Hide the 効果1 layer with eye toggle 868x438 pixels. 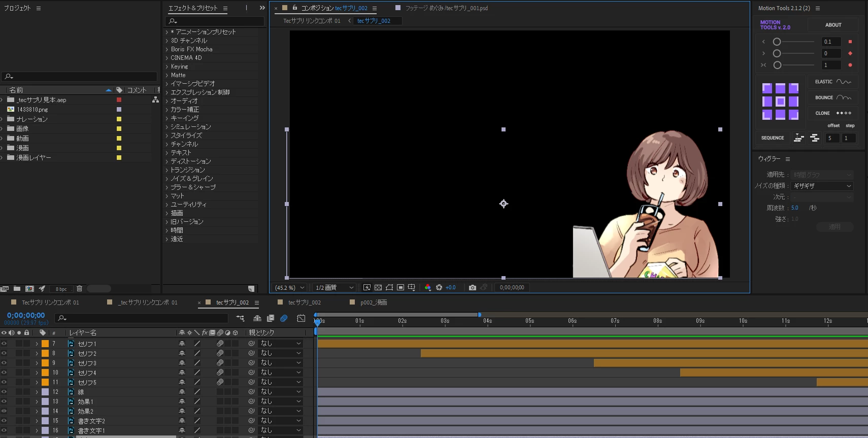point(4,401)
